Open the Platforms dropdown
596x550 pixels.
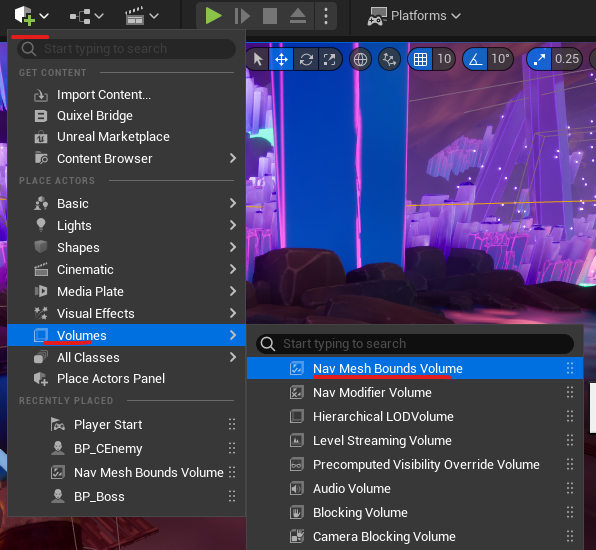(x=414, y=16)
